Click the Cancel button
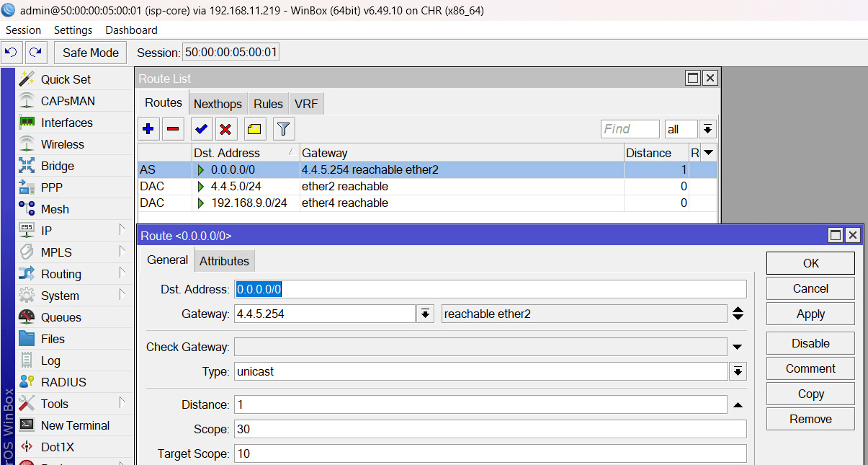The image size is (868, 465). click(x=810, y=288)
